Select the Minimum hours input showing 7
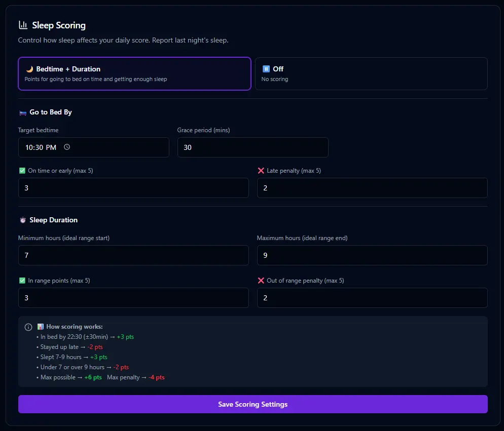 [x=133, y=255]
